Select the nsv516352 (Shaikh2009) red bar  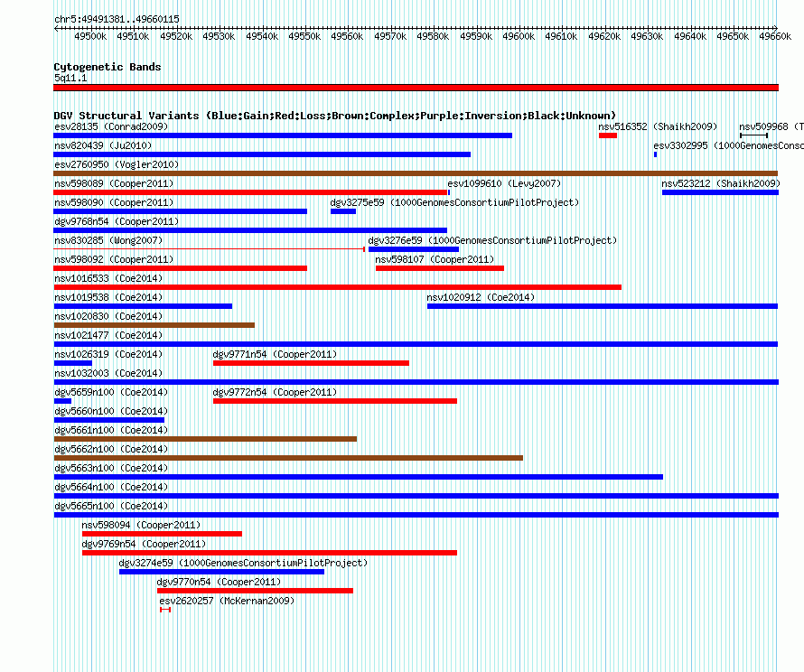point(608,135)
